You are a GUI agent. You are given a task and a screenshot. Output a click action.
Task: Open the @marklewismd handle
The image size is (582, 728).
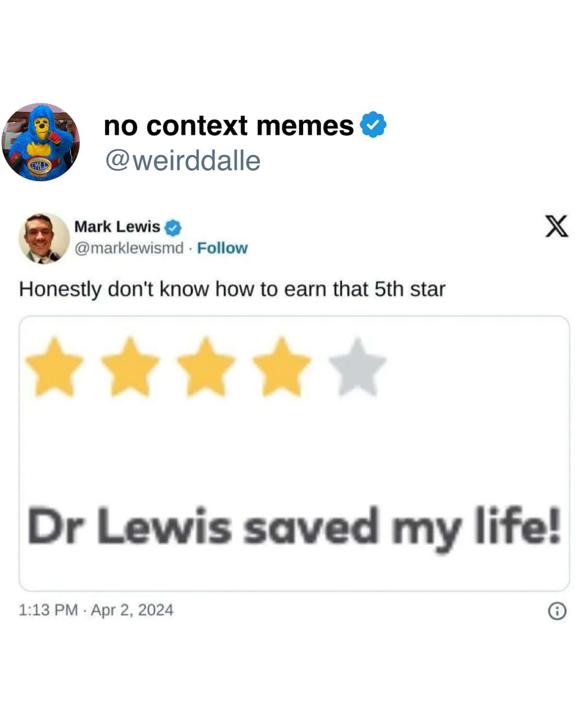[x=129, y=248]
